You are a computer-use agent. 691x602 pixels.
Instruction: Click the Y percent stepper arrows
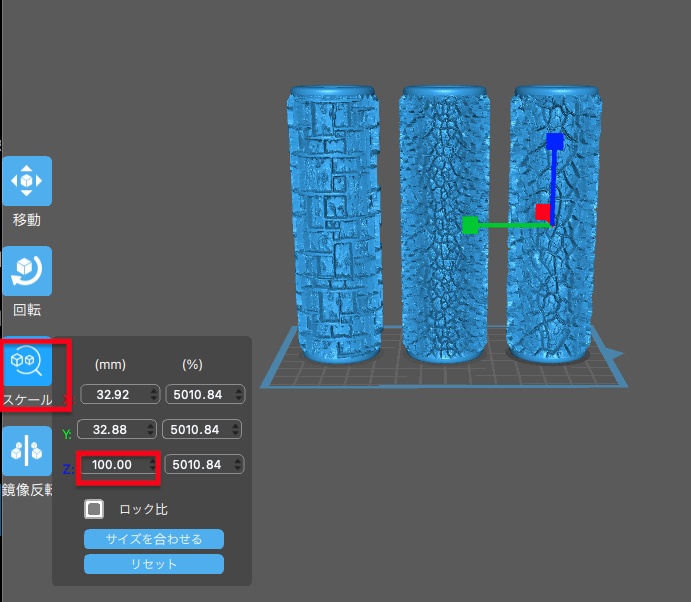click(236, 429)
